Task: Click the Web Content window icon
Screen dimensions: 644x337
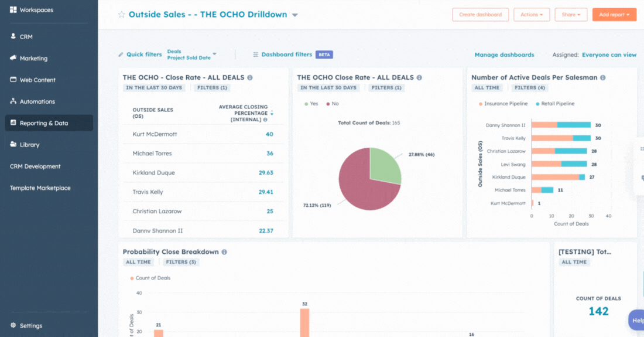Action: tap(13, 79)
